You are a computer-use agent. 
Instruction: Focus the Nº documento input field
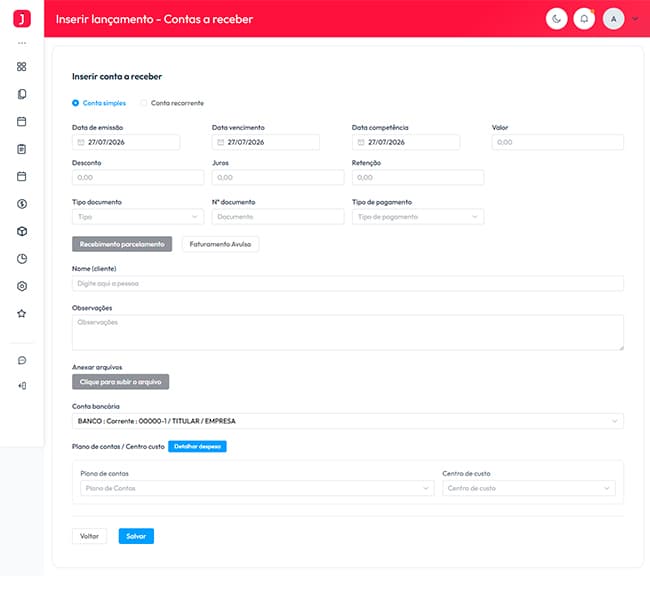(x=278, y=217)
